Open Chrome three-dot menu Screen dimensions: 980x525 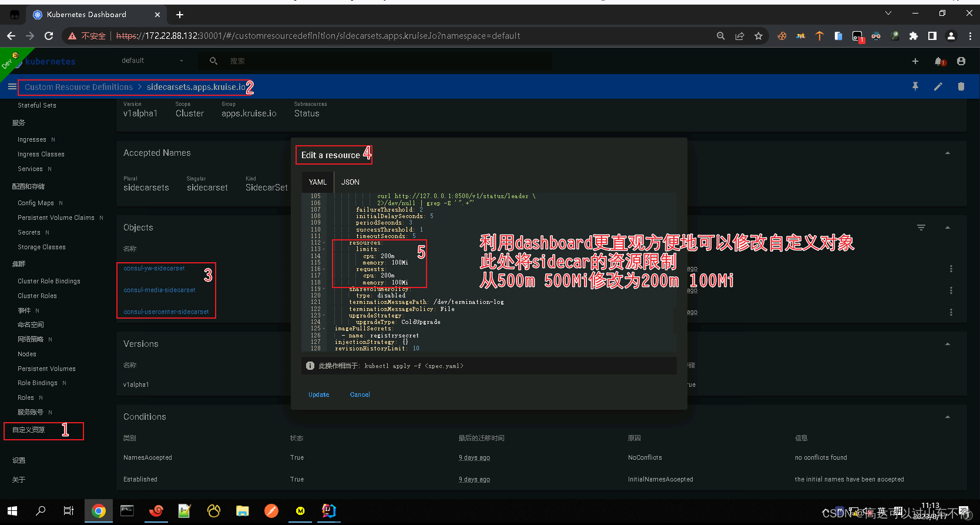[970, 36]
